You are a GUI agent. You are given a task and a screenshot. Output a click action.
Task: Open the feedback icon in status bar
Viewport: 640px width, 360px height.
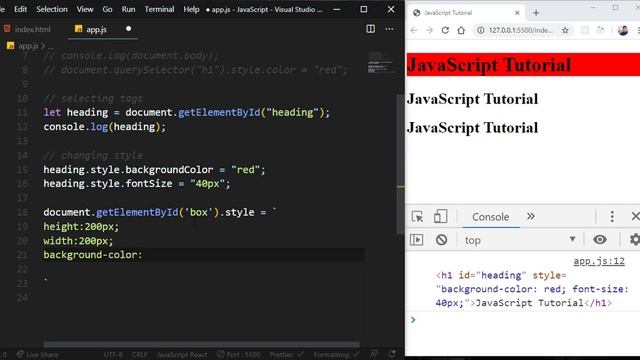pyautogui.click(x=374, y=354)
